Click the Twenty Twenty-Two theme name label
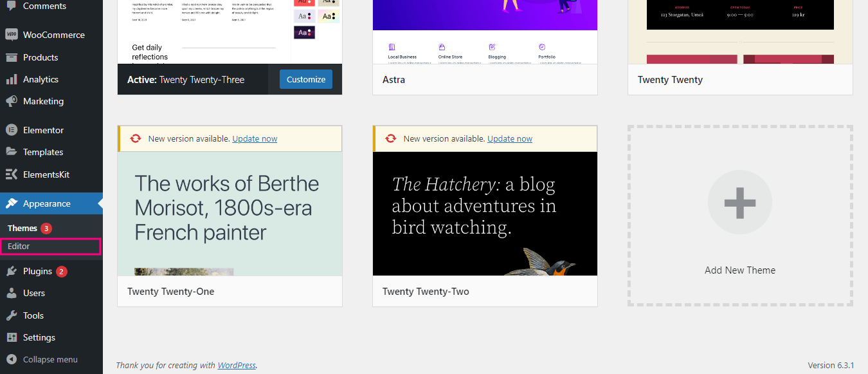Viewport: 868px width, 374px height. click(x=426, y=292)
